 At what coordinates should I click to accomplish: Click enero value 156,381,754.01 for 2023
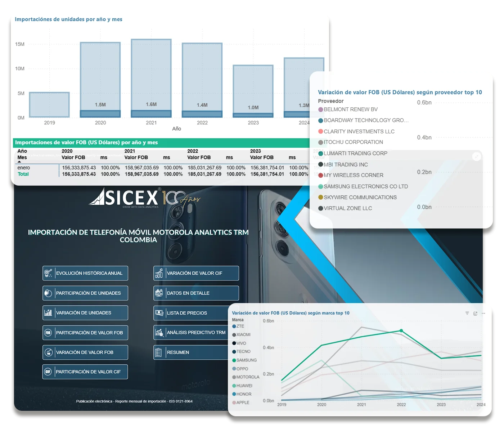pos(267,168)
